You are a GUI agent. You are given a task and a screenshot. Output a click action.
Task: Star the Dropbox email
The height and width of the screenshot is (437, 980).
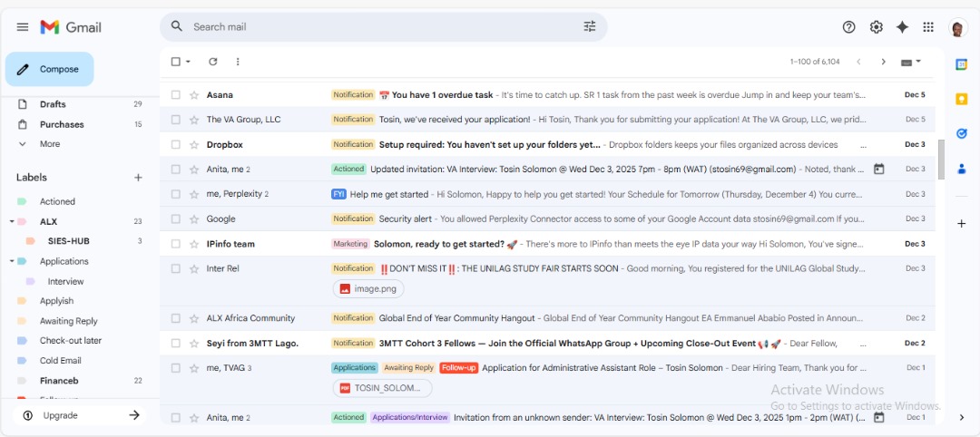click(x=194, y=144)
